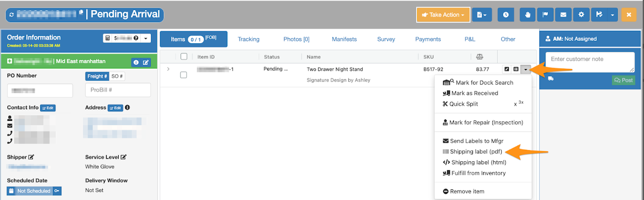Select the SO # toggle button
Viewport: 644px width, 200px height.
tap(117, 76)
